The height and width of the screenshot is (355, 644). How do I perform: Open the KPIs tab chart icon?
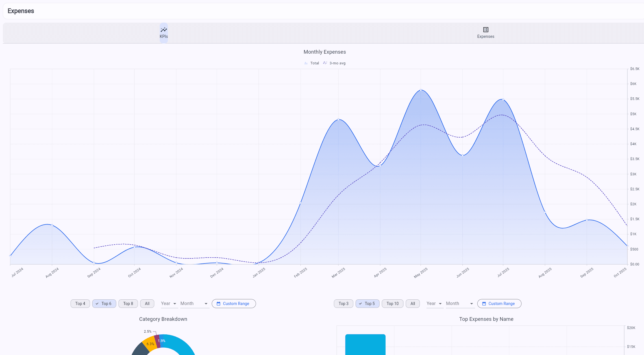pos(164,30)
